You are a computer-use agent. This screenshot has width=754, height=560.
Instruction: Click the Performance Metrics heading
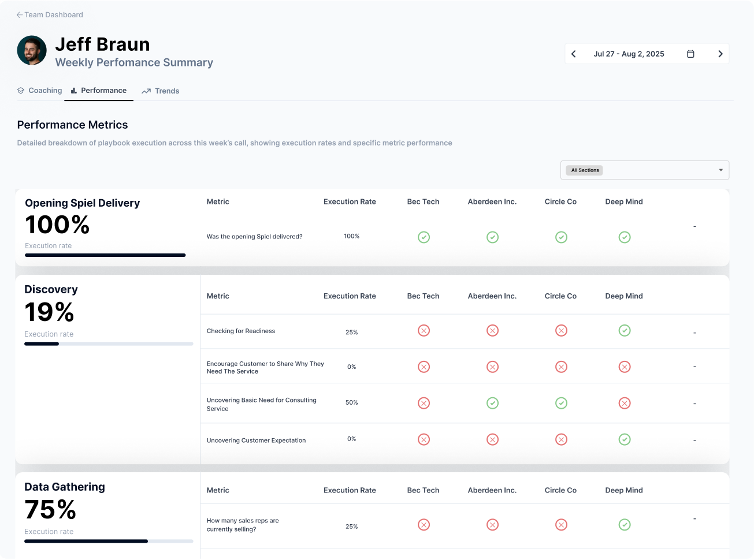tap(73, 125)
